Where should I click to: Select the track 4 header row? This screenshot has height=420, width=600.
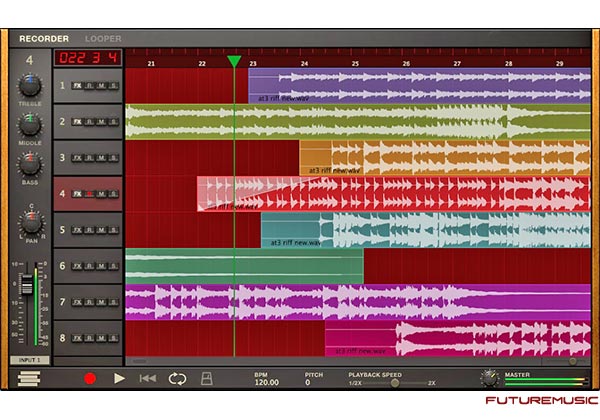88,194
